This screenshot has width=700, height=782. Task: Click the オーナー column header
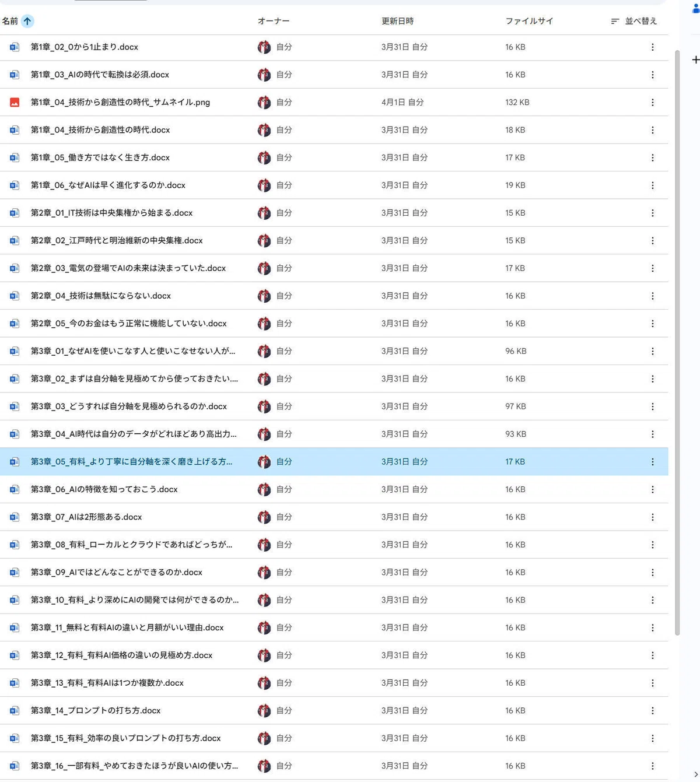pyautogui.click(x=274, y=21)
